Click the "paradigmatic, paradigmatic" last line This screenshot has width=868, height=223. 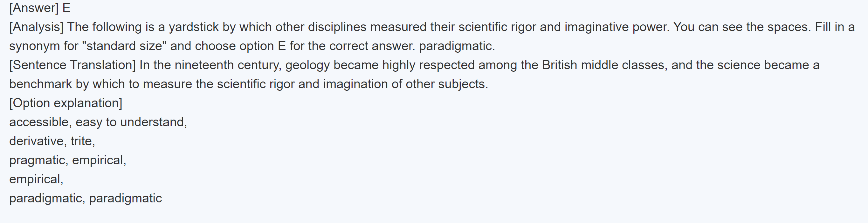tap(86, 199)
